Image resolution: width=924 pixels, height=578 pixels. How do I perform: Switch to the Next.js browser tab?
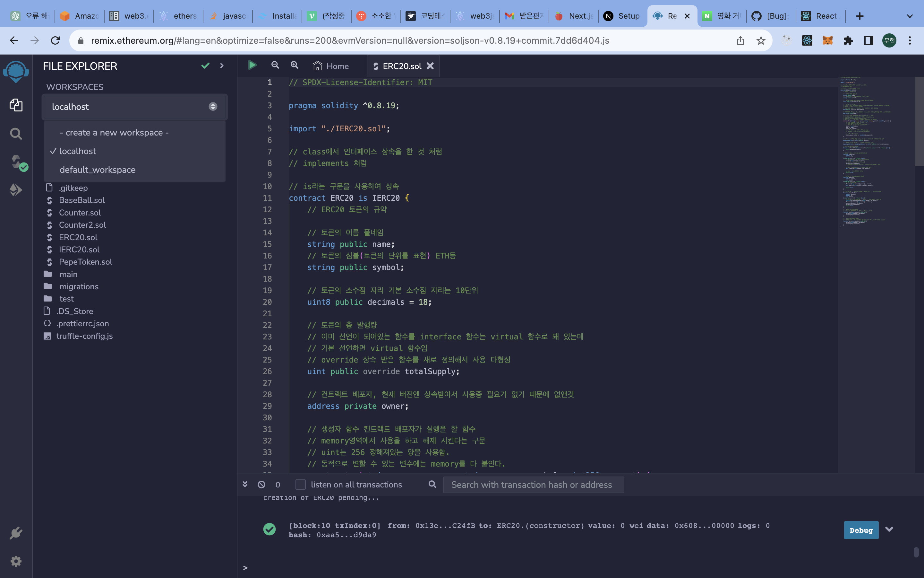pos(574,16)
